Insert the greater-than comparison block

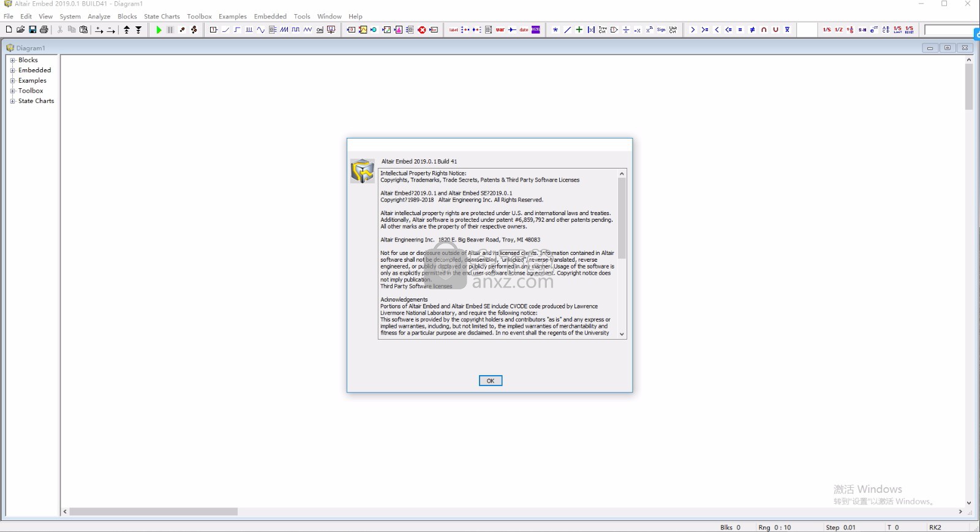point(693,29)
